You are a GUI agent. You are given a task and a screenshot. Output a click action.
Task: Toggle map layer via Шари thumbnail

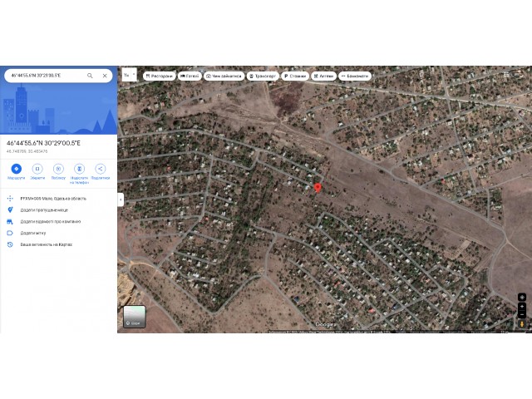pos(135,317)
